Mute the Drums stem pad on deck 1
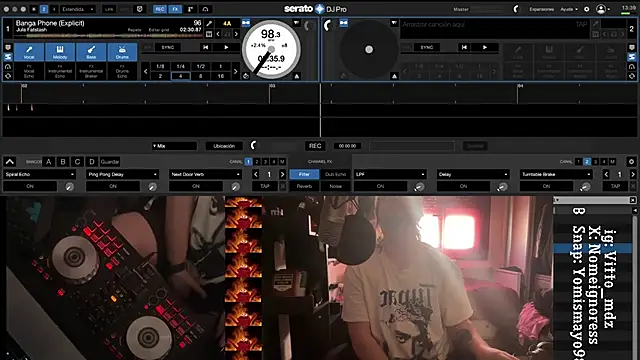Image resolution: width=640 pixels, height=360 pixels. pos(122,52)
